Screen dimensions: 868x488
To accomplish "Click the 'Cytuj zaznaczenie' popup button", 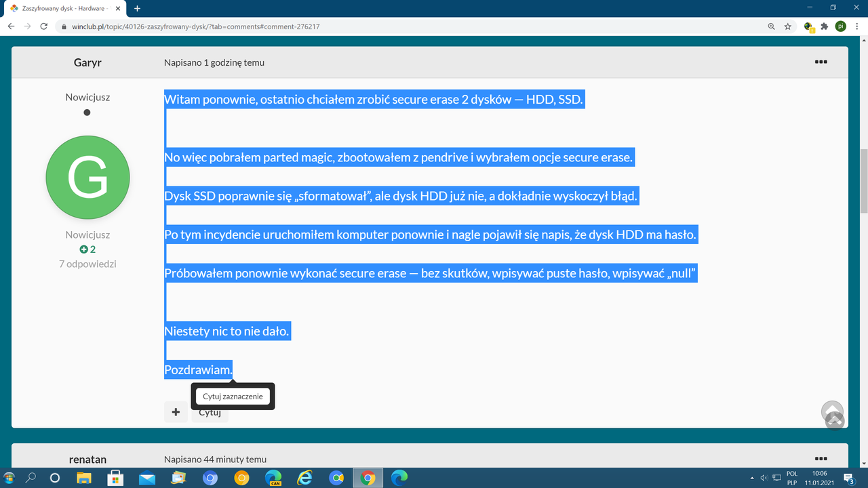I will (233, 396).
